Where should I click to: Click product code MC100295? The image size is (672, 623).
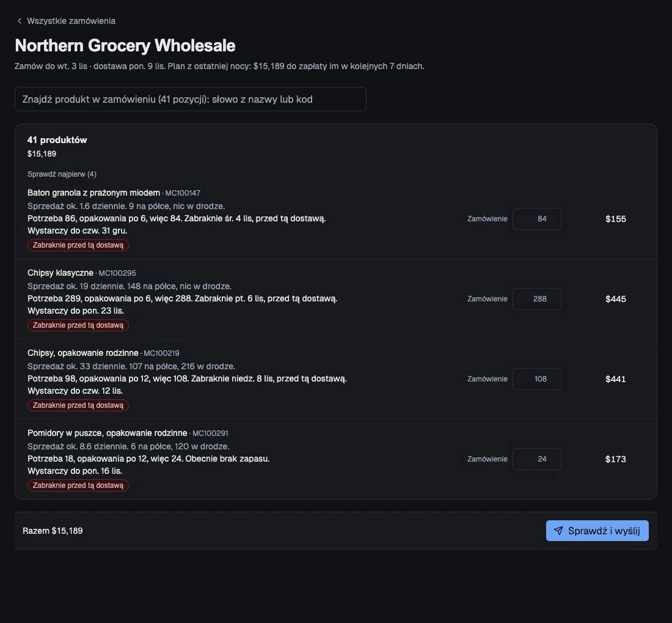(117, 273)
